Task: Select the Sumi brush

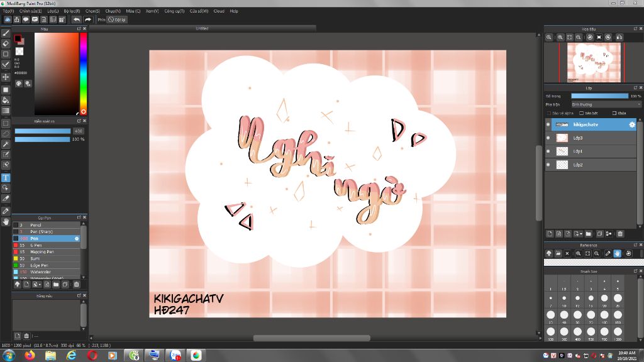Action: pos(47,258)
